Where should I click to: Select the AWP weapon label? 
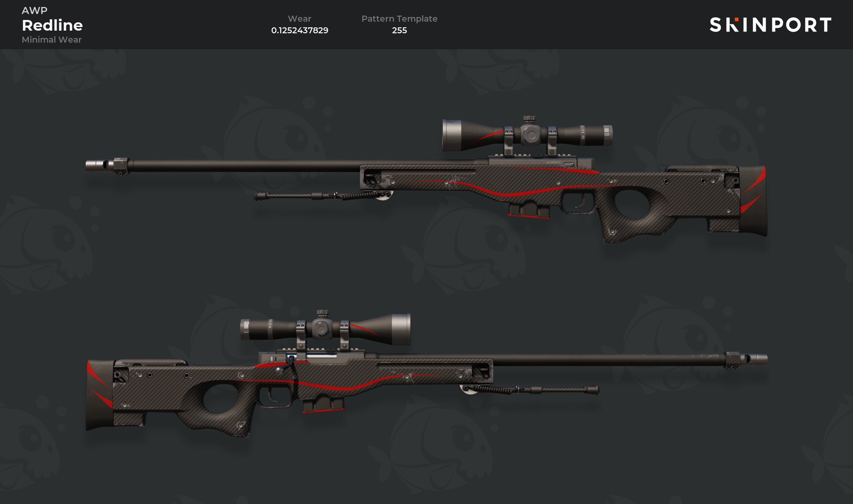point(35,11)
